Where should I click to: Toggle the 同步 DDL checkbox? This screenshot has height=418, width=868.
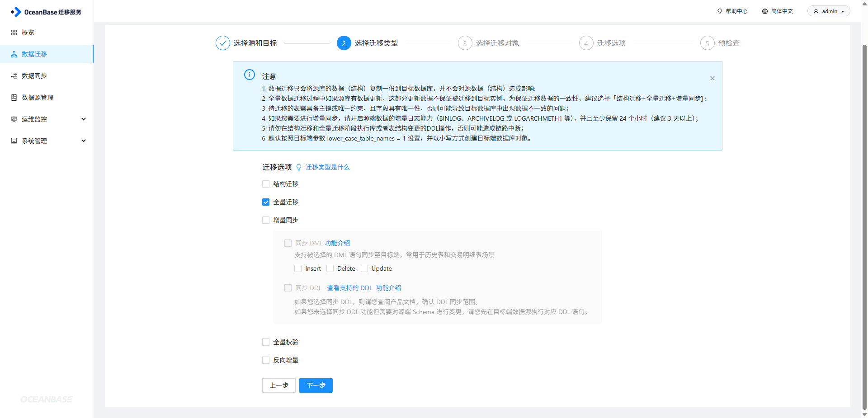288,288
